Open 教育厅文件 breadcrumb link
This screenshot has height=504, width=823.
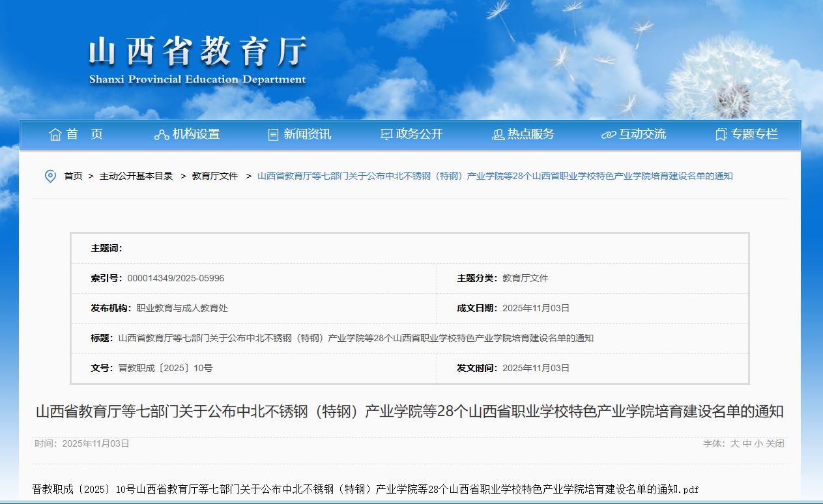click(215, 176)
